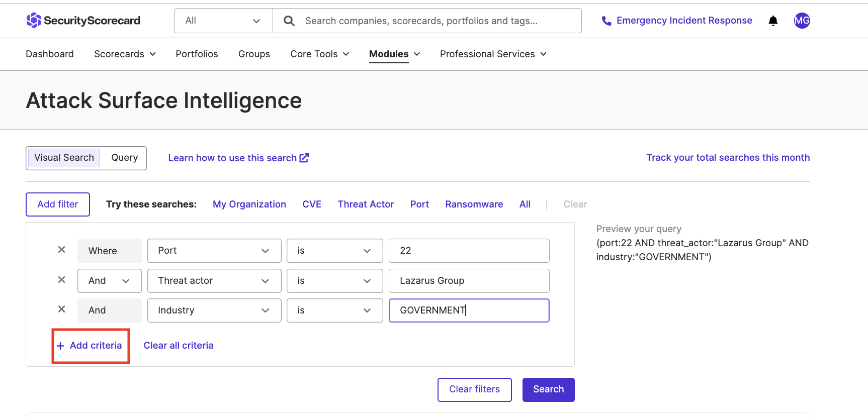The image size is (868, 419).
Task: Click the search magnifier icon
Action: [x=289, y=21]
